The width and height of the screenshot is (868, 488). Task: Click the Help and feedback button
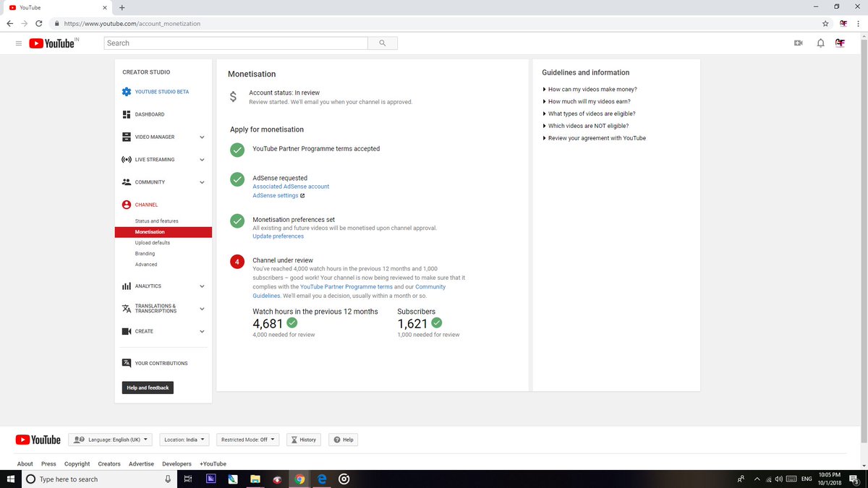point(148,388)
